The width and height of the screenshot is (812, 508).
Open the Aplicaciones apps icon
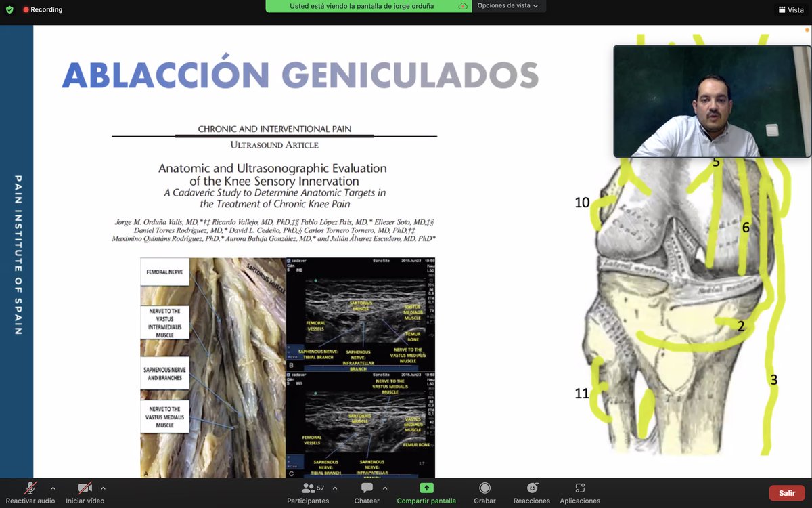(x=580, y=488)
